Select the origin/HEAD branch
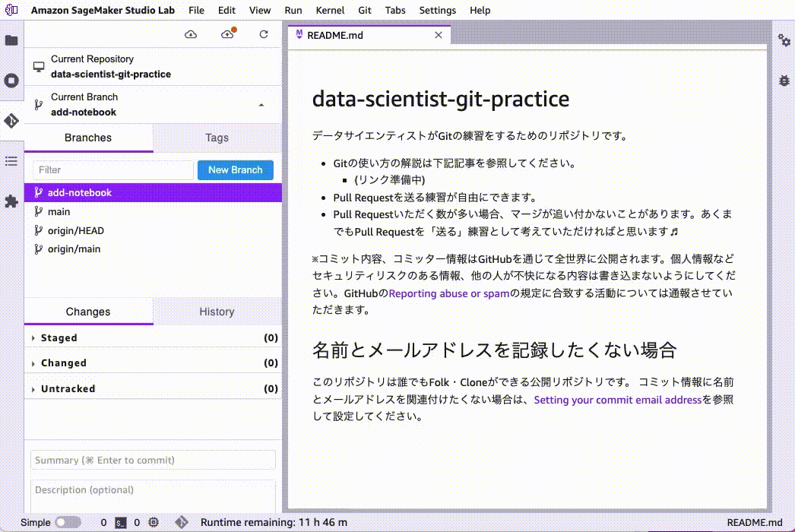The width and height of the screenshot is (795, 532). [x=153, y=231]
